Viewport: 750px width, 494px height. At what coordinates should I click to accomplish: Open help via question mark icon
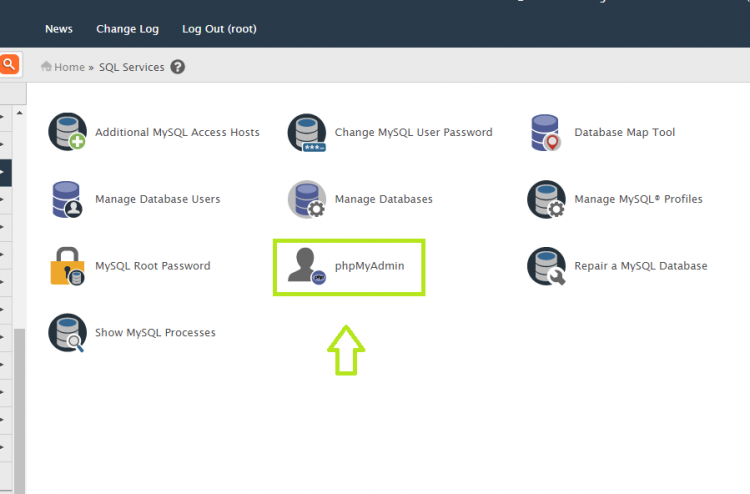pyautogui.click(x=177, y=67)
